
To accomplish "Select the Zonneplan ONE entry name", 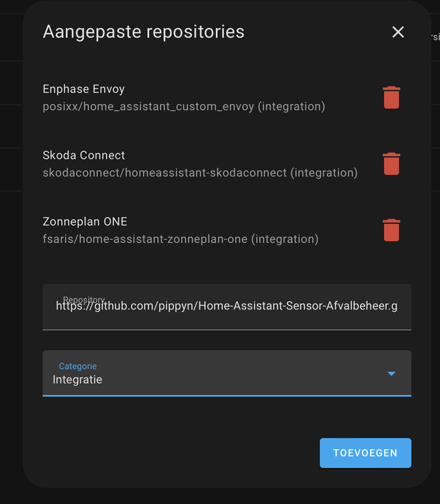I will 85,221.
